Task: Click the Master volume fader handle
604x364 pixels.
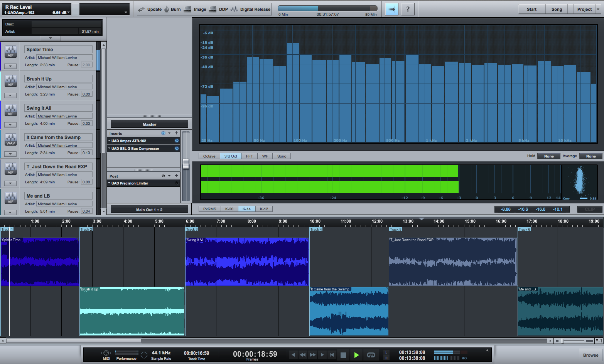Action: click(x=186, y=164)
